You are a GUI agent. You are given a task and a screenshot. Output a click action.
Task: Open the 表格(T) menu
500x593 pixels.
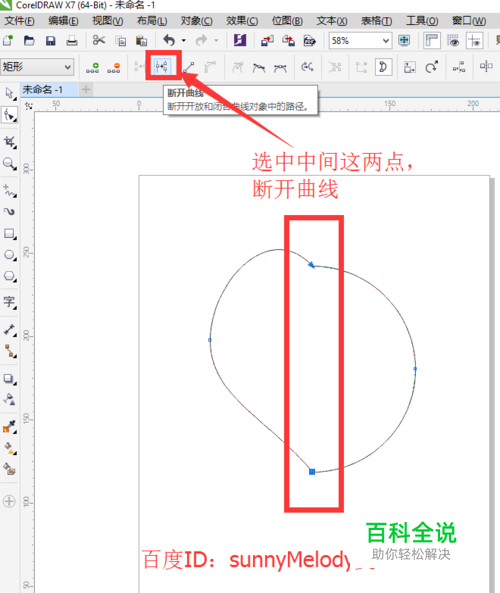[377, 21]
